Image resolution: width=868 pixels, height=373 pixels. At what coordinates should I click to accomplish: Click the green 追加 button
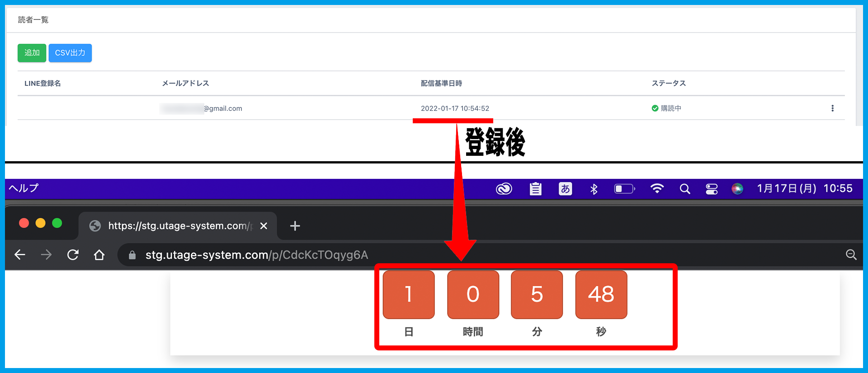pos(32,53)
